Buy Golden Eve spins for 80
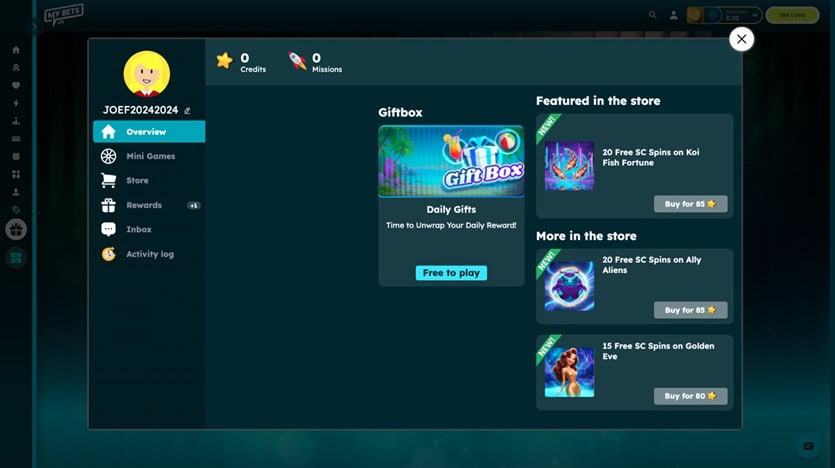835x468 pixels. click(690, 396)
